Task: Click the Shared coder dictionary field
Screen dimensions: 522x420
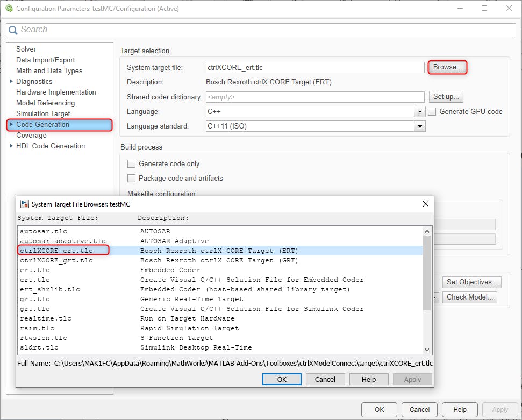Action: coord(315,97)
